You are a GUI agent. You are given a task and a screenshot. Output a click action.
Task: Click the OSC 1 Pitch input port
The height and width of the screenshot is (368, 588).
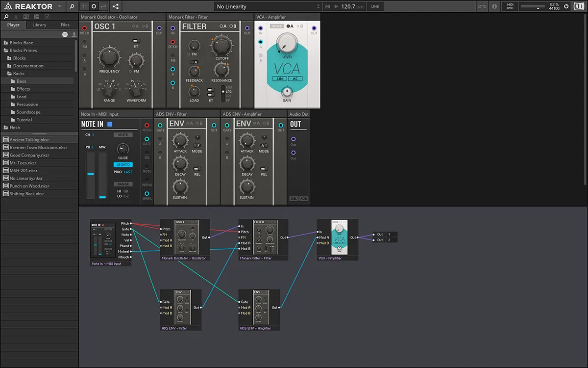[85, 28]
